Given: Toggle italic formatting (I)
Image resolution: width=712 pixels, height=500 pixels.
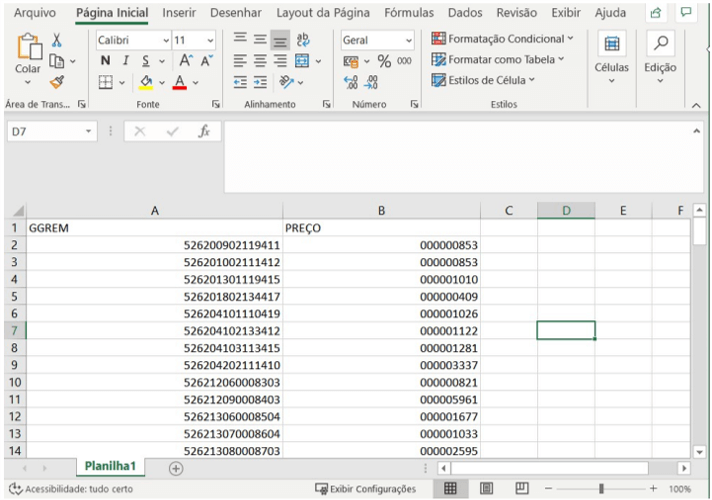Looking at the screenshot, I should point(125,62).
